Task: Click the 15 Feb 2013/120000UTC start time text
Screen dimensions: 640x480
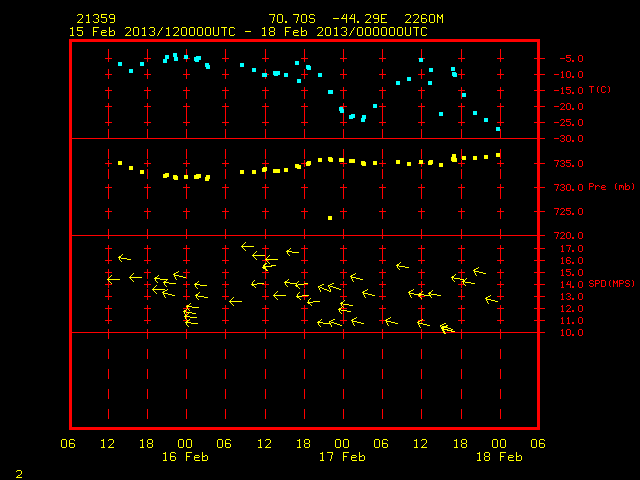Action: 152,32
